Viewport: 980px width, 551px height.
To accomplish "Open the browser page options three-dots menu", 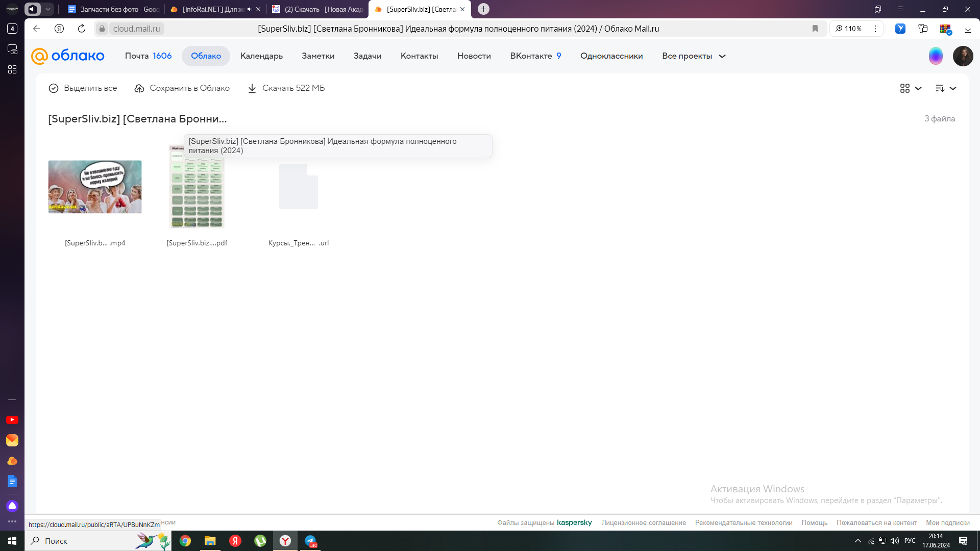I will 875,29.
